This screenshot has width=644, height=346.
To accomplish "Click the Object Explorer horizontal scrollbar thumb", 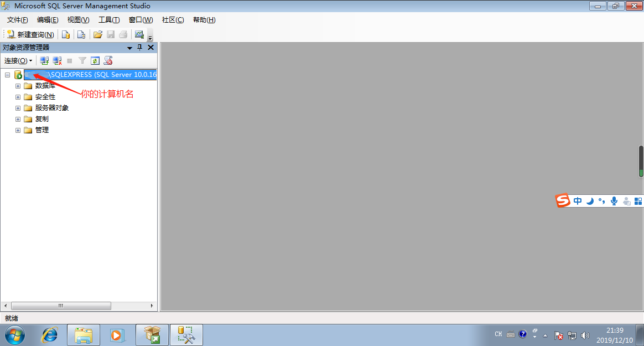I will pyautogui.click(x=61, y=306).
